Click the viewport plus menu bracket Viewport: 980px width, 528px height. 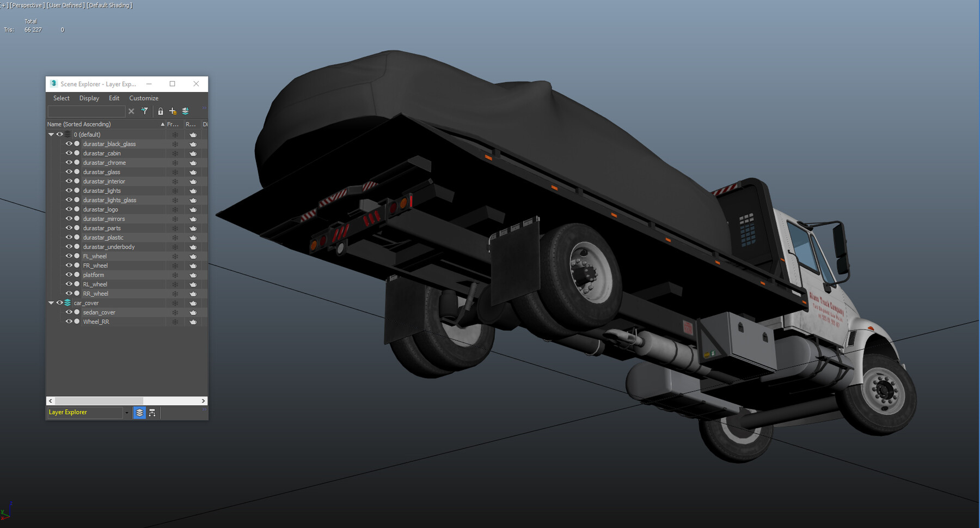(3, 5)
